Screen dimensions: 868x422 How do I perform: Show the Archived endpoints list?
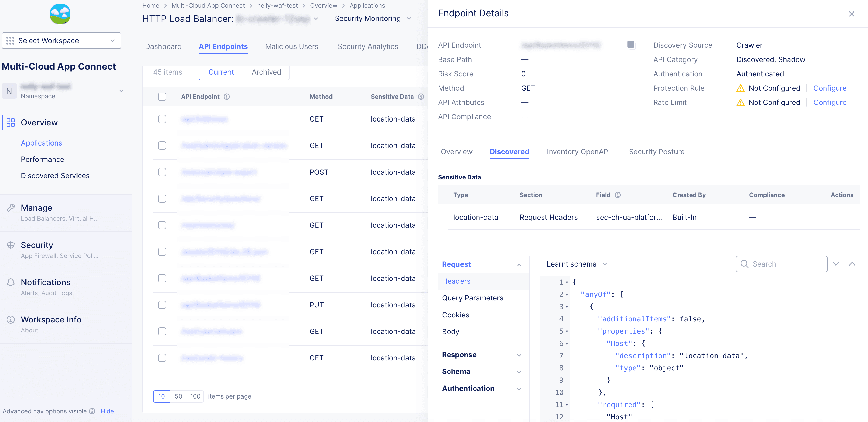click(266, 72)
